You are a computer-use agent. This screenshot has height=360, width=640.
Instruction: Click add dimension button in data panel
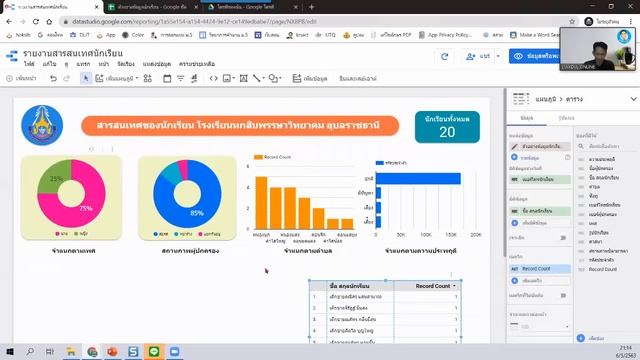[x=540, y=223]
